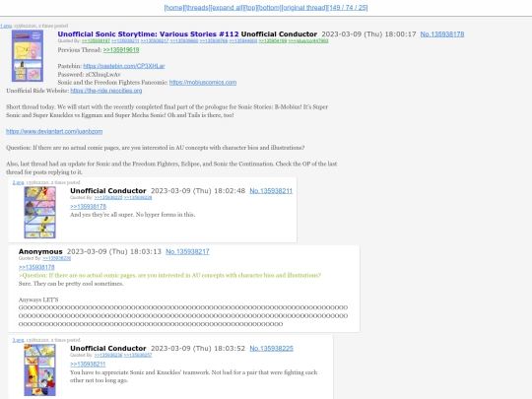This screenshot has width=532, height=399.
Task: Click the [149 / 74 / 25] stats link
Action: 348,8
